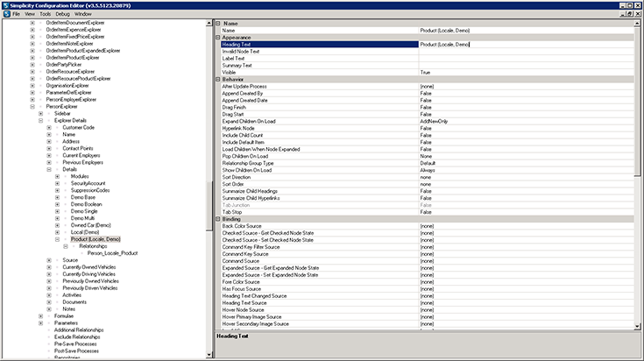Select OrganisationExplorer tree item
The width and height of the screenshot is (644, 361).
(x=67, y=85)
